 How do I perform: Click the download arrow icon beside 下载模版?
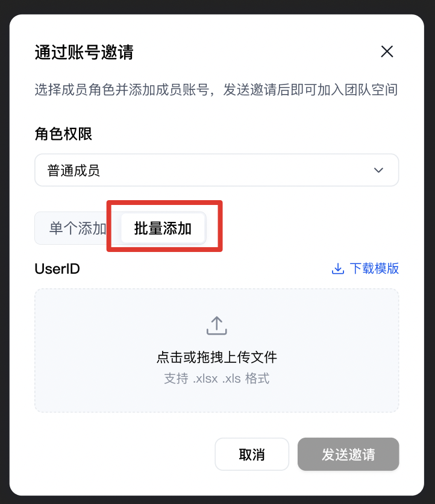[x=337, y=268]
